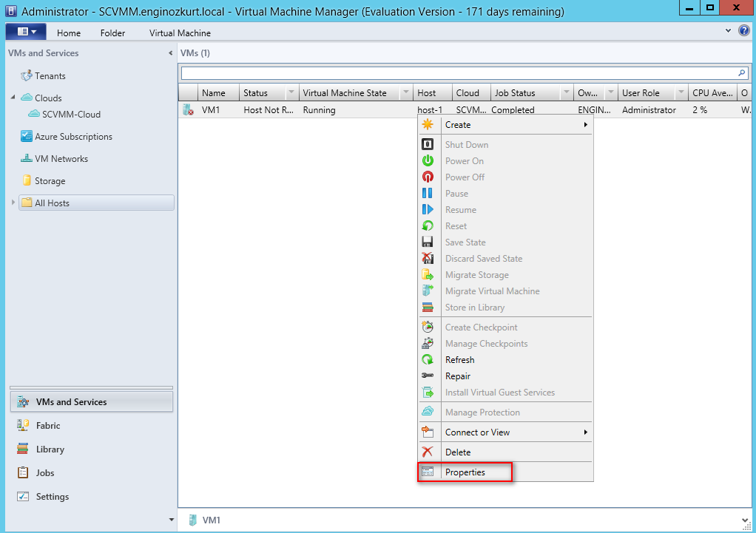Open the Owner column filter dropdown
The width and height of the screenshot is (756, 533).
click(x=611, y=92)
